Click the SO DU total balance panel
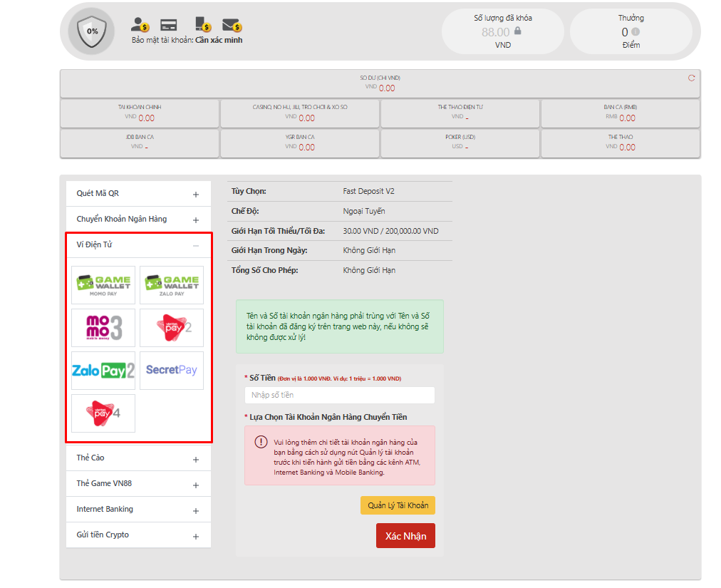Image resolution: width=721 pixels, height=588 pixels. (380, 83)
